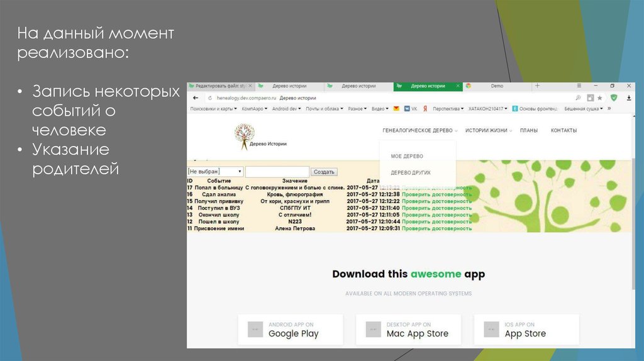Open the Основы фронтенд bookmark
The image size is (644, 361).
(x=535, y=109)
